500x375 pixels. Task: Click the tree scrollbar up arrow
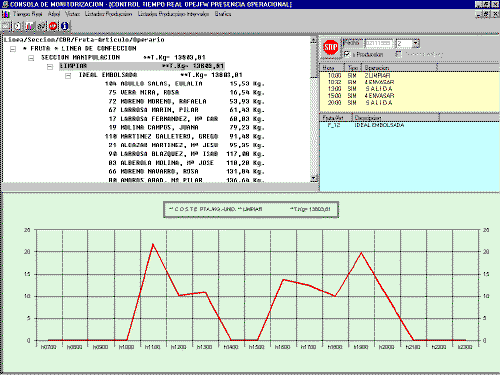pos(314,40)
